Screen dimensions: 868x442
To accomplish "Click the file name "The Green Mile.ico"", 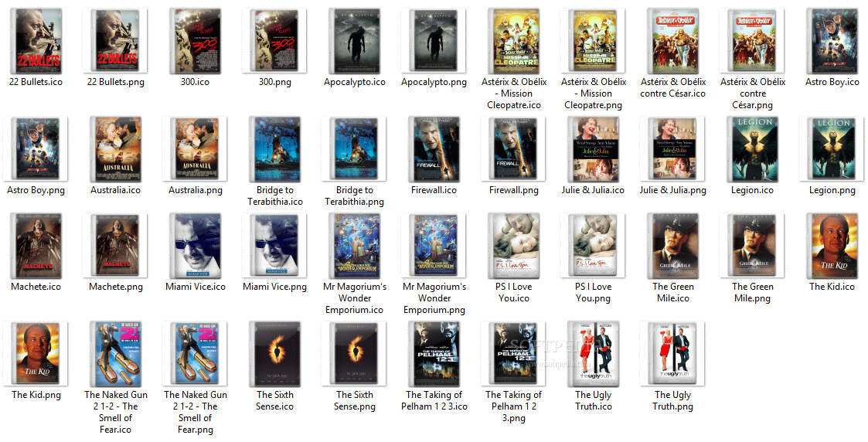I will 673,293.
